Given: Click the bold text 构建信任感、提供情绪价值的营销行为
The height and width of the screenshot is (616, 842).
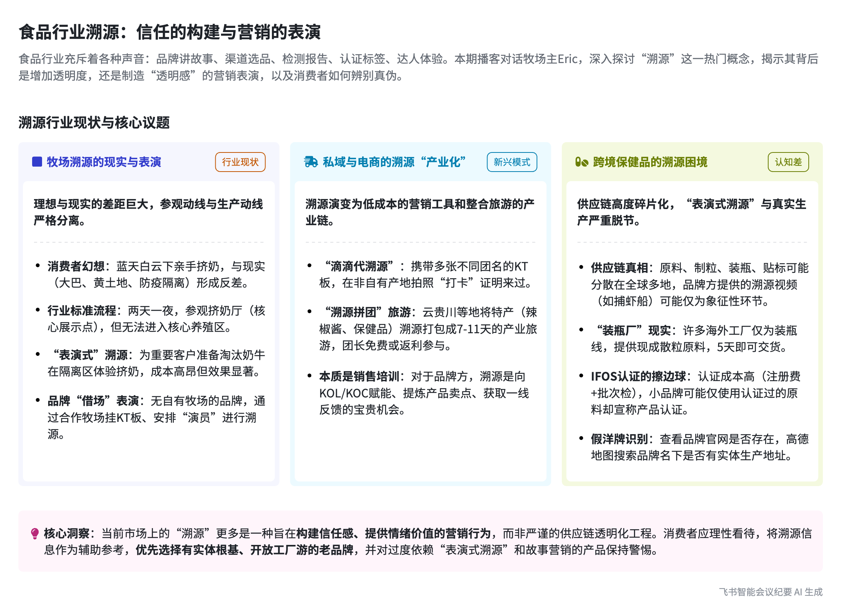Looking at the screenshot, I should pos(393,533).
